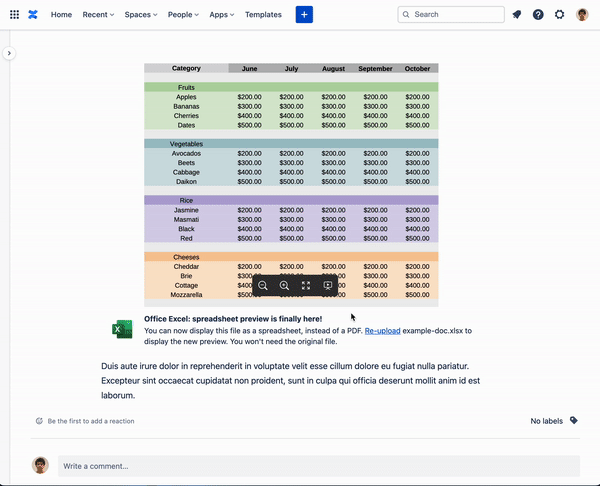Viewport: 600px width, 486px height.
Task: Click the add reaction emoji icon
Action: pos(39,421)
